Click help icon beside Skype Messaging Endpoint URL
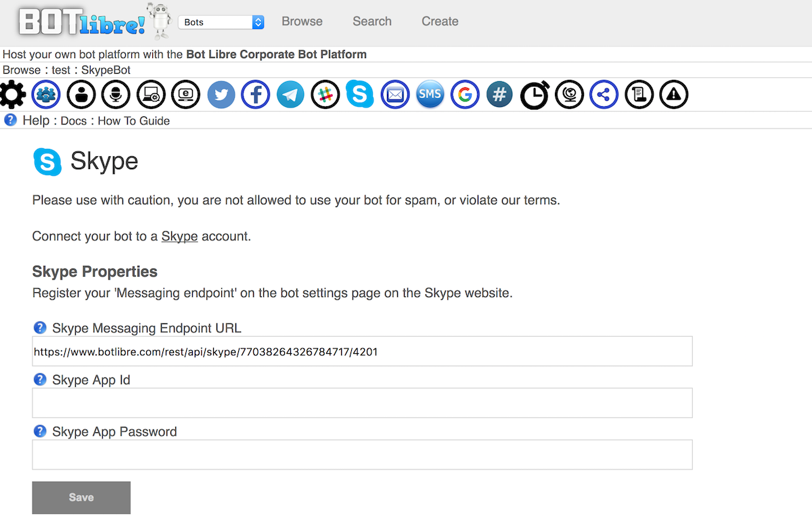 point(40,328)
